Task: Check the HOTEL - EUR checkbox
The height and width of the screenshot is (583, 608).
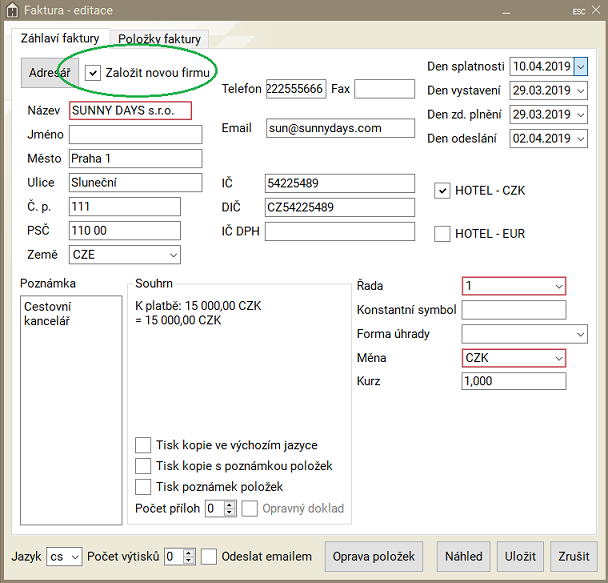Action: (x=442, y=234)
